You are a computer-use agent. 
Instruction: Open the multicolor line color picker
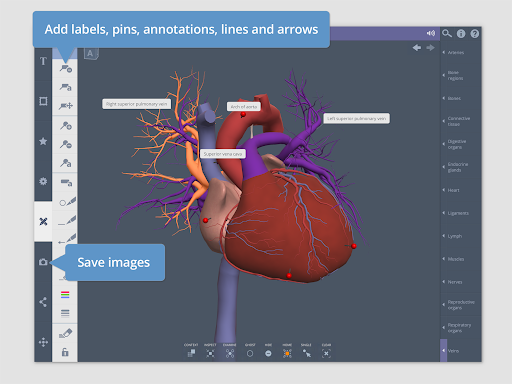coord(65,295)
